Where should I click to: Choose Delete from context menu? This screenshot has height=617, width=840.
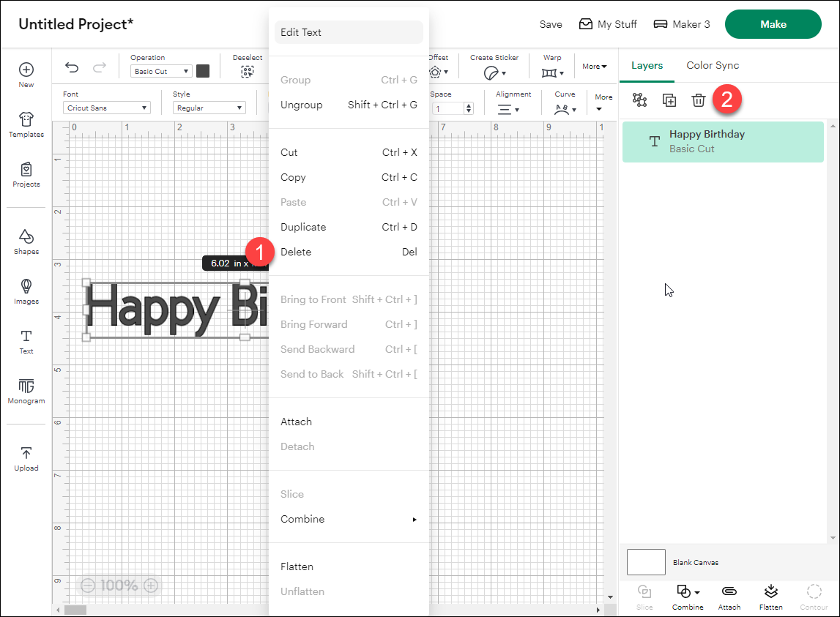tap(349, 252)
